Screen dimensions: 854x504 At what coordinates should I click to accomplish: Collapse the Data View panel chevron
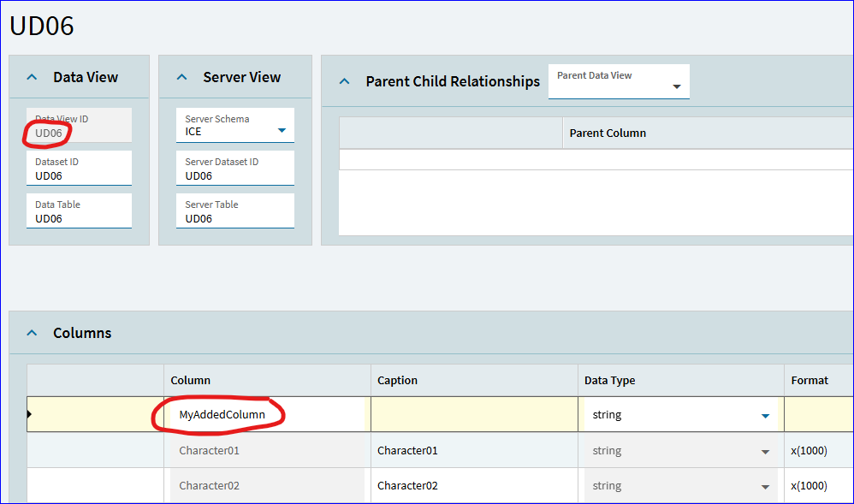pyautogui.click(x=33, y=77)
